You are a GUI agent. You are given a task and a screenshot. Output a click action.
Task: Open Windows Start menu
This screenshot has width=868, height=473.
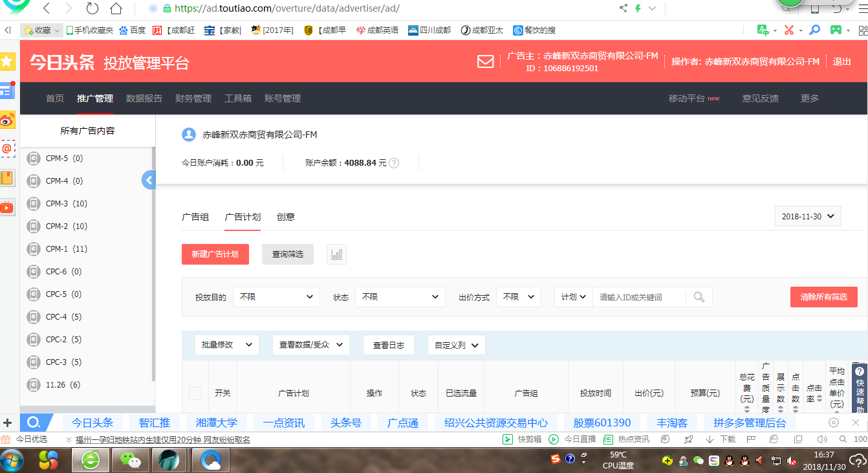(x=12, y=460)
